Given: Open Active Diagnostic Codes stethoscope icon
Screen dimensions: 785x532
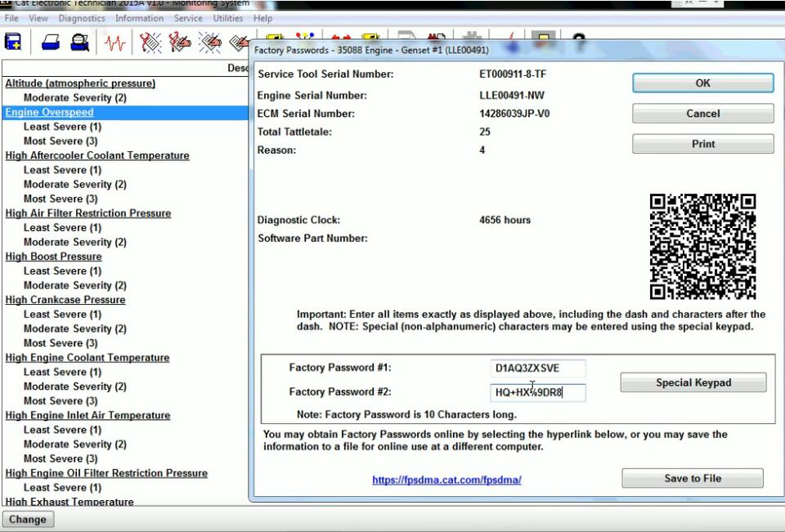Looking at the screenshot, I should point(150,42).
